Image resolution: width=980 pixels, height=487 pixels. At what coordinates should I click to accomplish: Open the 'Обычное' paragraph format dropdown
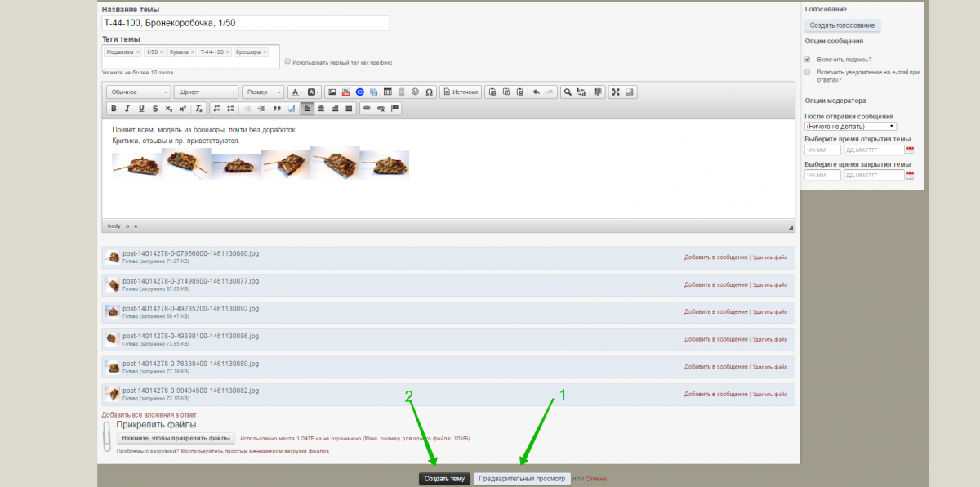point(137,92)
